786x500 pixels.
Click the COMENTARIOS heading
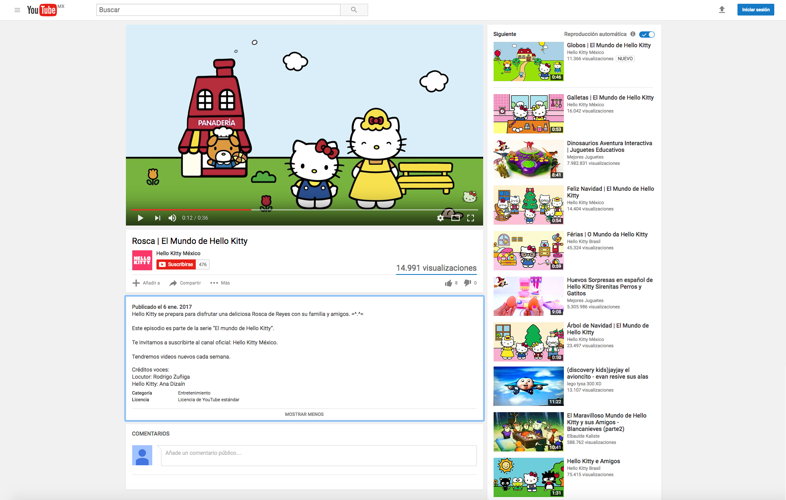tap(150, 433)
